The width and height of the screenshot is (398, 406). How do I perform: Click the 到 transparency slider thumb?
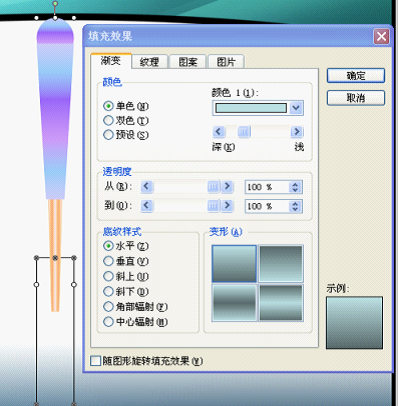click(x=213, y=206)
